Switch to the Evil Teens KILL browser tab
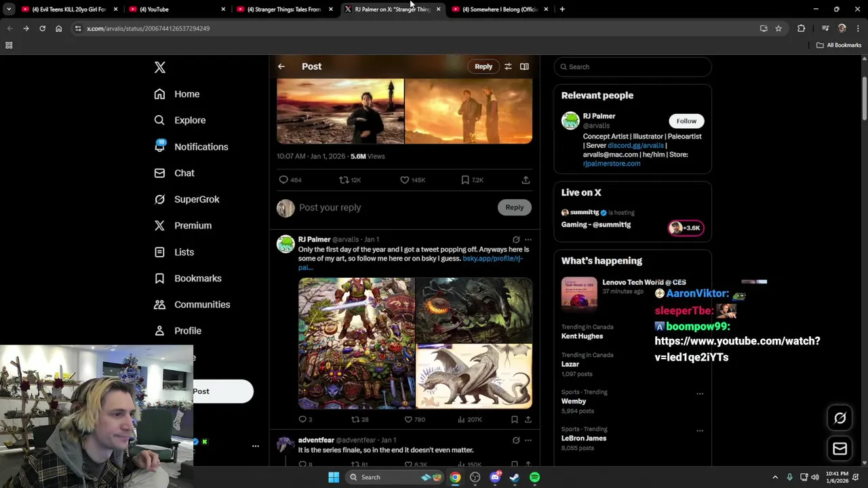 click(x=68, y=9)
